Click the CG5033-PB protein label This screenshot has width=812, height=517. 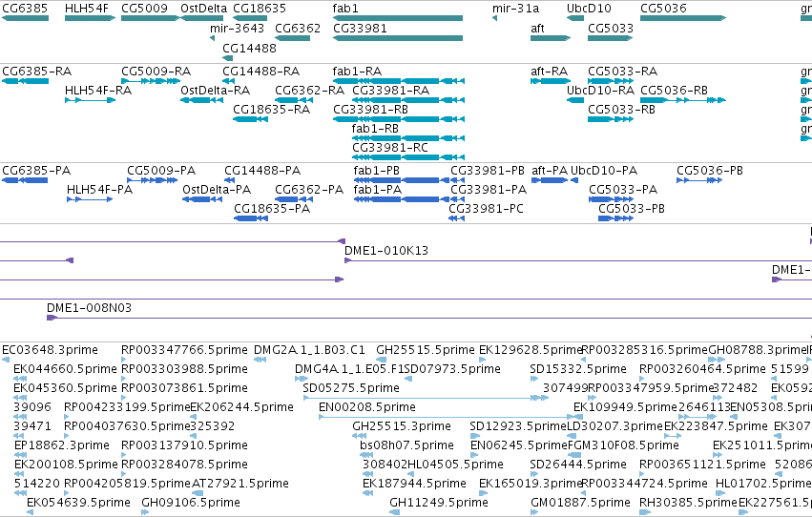pyautogui.click(x=632, y=209)
